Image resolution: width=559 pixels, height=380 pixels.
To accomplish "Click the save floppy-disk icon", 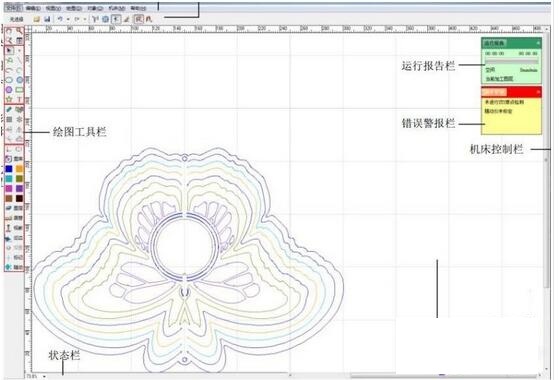I will pyautogui.click(x=47, y=19).
